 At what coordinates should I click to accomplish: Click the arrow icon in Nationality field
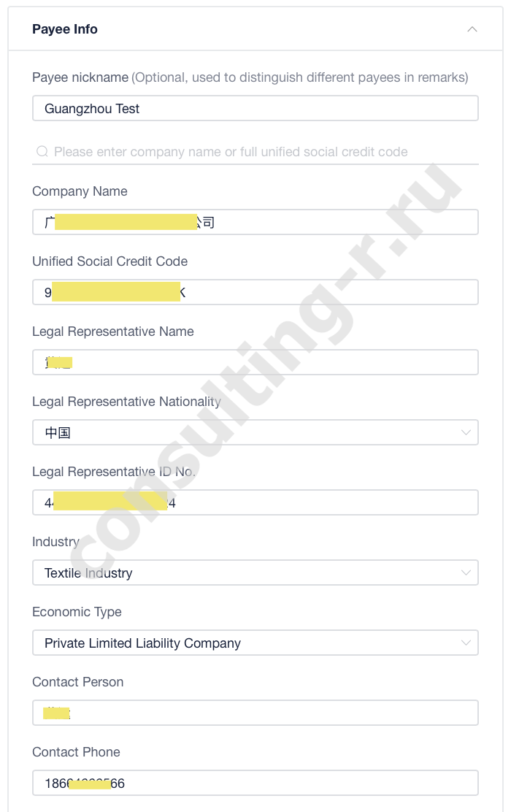[x=466, y=432]
